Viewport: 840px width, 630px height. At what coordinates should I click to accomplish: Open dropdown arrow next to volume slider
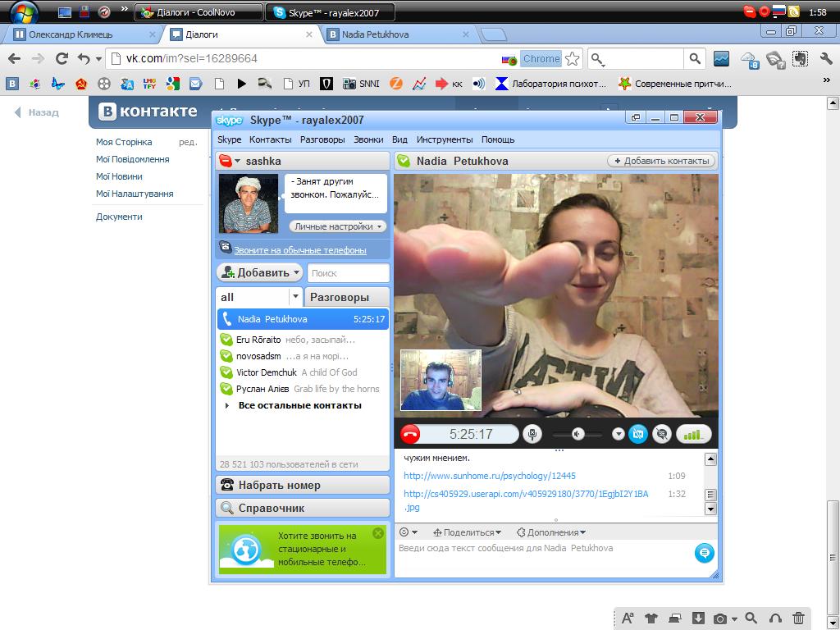pos(618,434)
